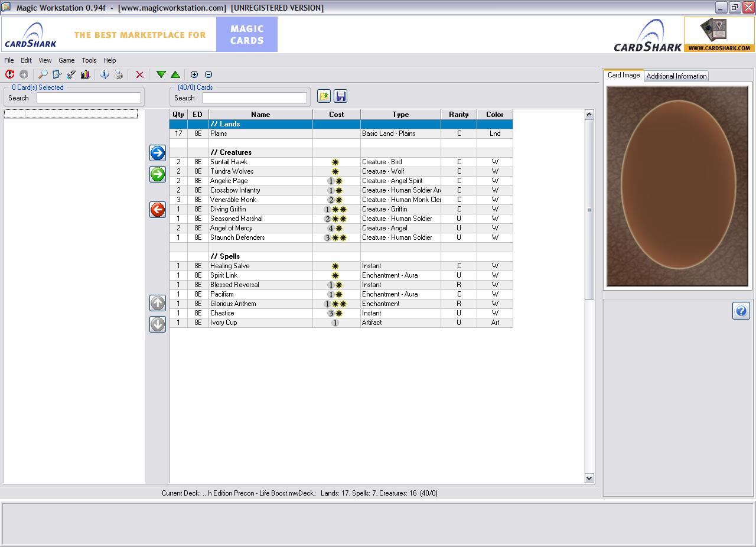
Task: Sort by the Type column header
Action: [400, 115]
